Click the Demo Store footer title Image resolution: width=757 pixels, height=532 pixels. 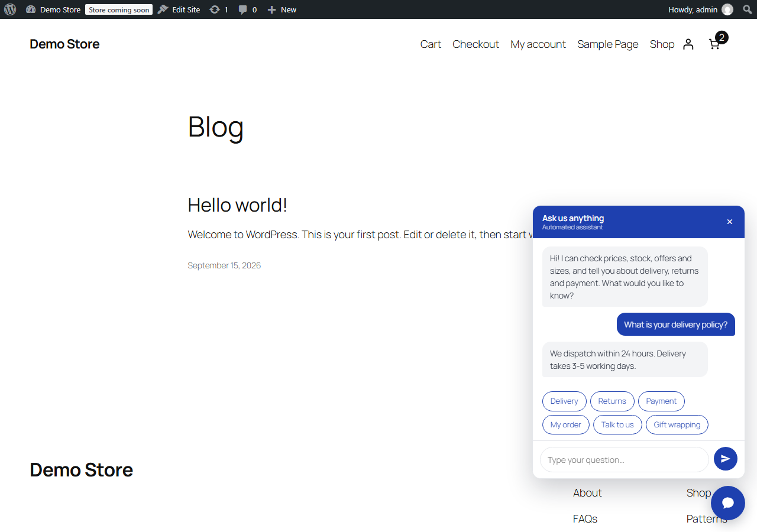81,470
